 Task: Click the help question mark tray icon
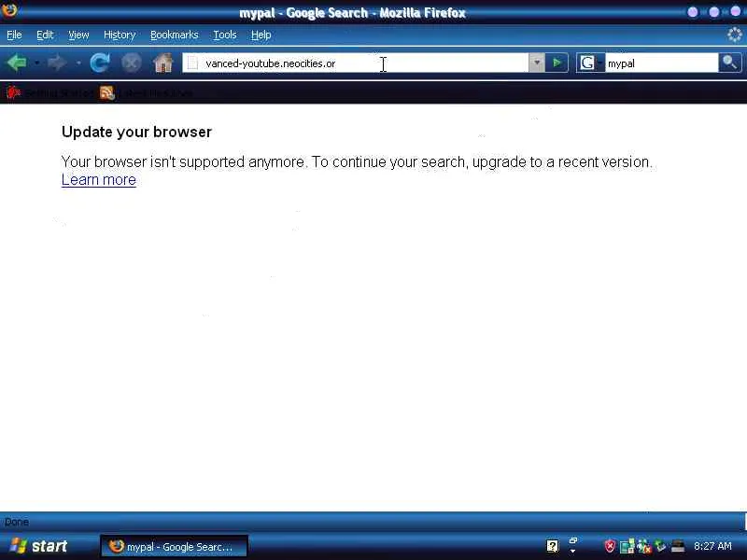point(553,546)
